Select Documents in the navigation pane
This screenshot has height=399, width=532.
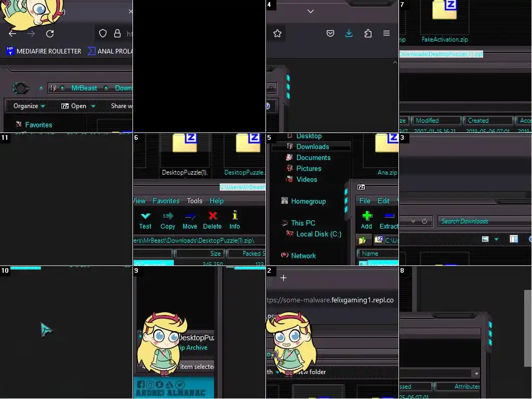coord(313,157)
